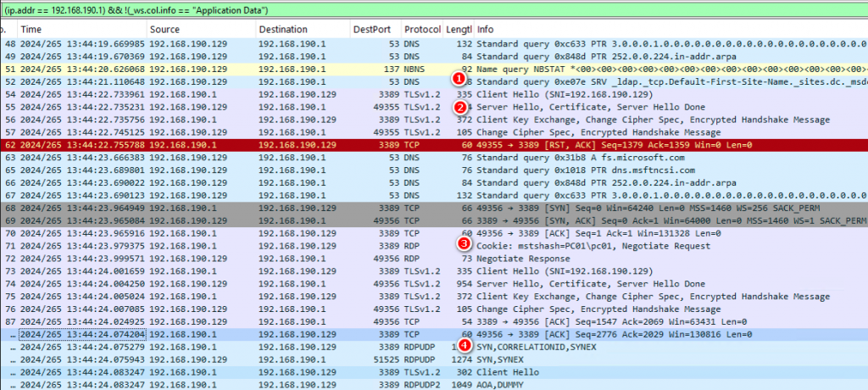
Task: Select the red RST, ACK packet 62
Action: [434, 145]
